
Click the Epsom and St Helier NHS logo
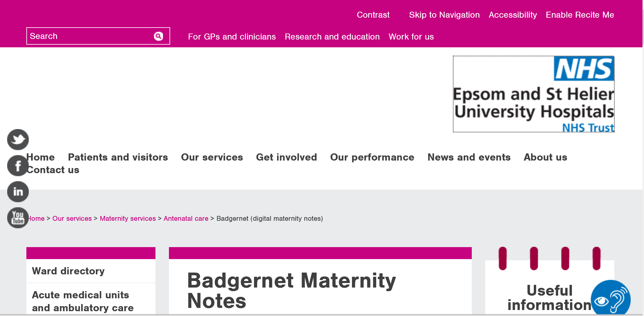pos(534,94)
